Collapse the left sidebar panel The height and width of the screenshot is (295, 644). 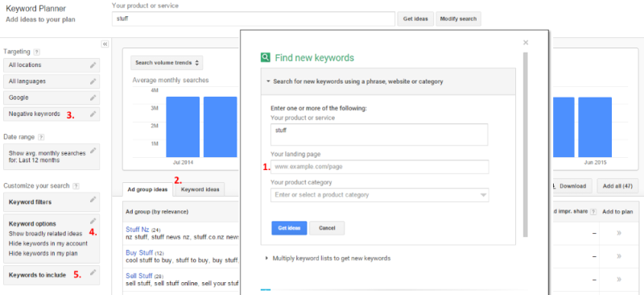click(x=105, y=44)
